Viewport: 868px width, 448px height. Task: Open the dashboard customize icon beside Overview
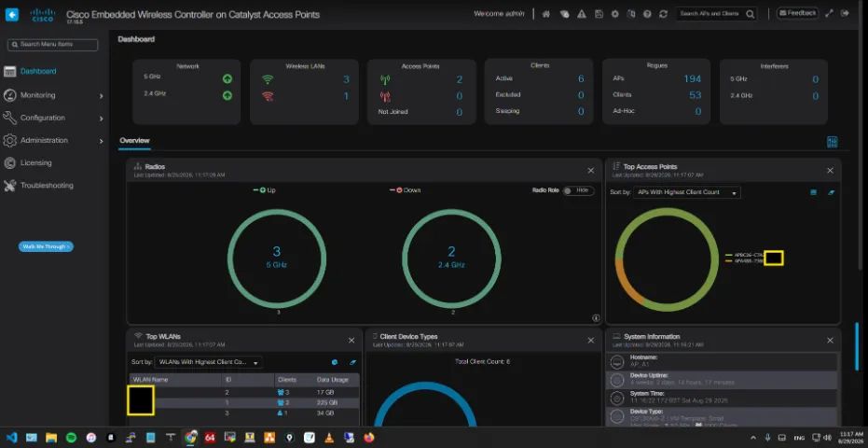[832, 142]
